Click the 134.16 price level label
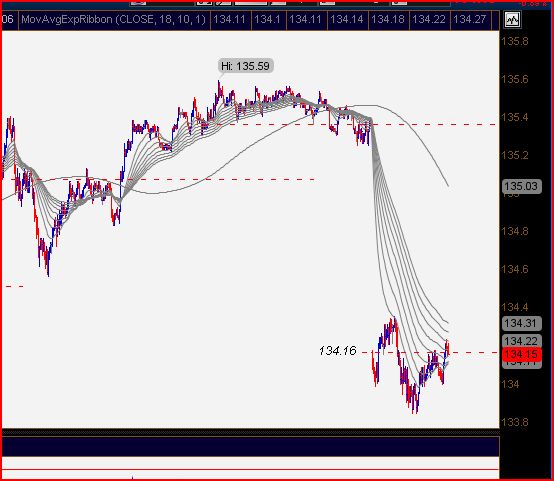This screenshot has height=481, width=554. [x=337, y=351]
